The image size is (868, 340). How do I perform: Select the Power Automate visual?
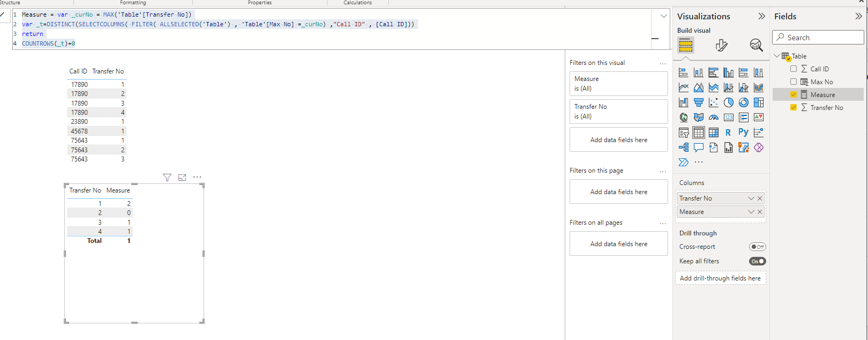(x=684, y=162)
